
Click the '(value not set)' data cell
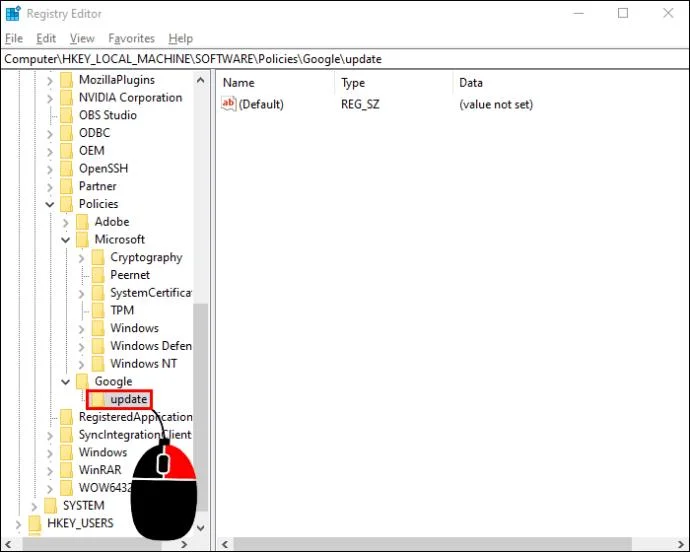(496, 104)
